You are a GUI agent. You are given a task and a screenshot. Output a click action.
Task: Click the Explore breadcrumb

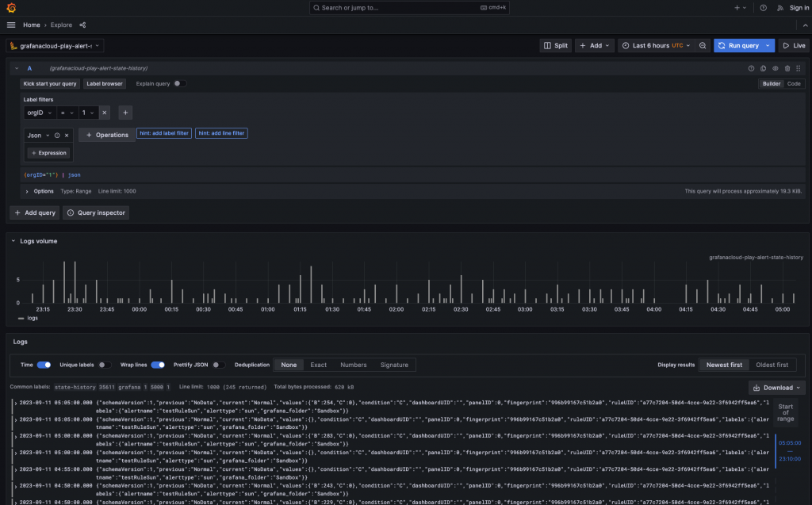coord(61,25)
